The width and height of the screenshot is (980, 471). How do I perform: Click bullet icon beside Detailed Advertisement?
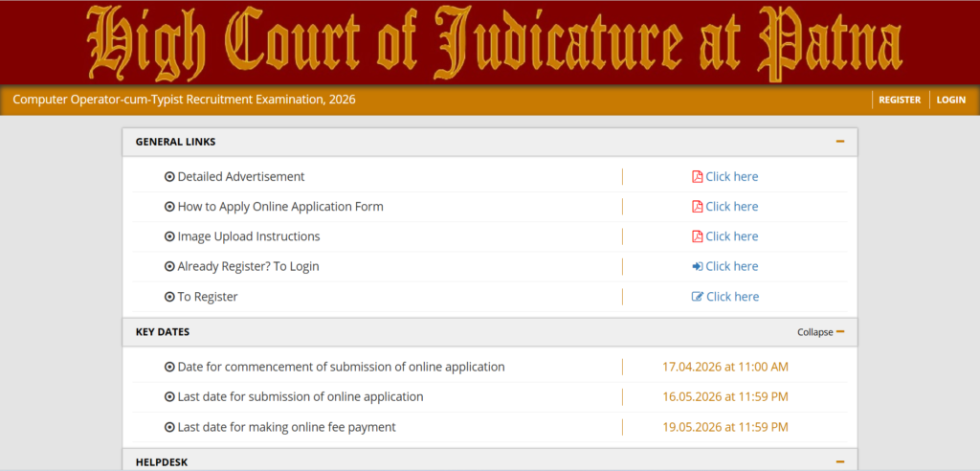[x=169, y=177]
